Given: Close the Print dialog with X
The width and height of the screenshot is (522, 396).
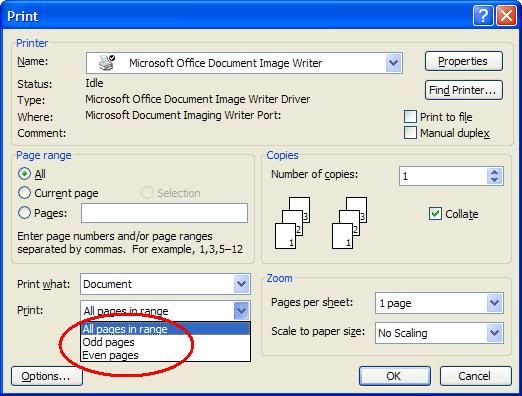Looking at the screenshot, I should point(506,16).
